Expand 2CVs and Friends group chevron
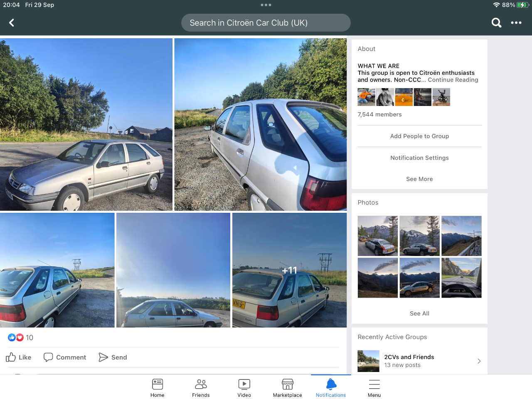Viewport: 532px width, 399px height. (479, 361)
